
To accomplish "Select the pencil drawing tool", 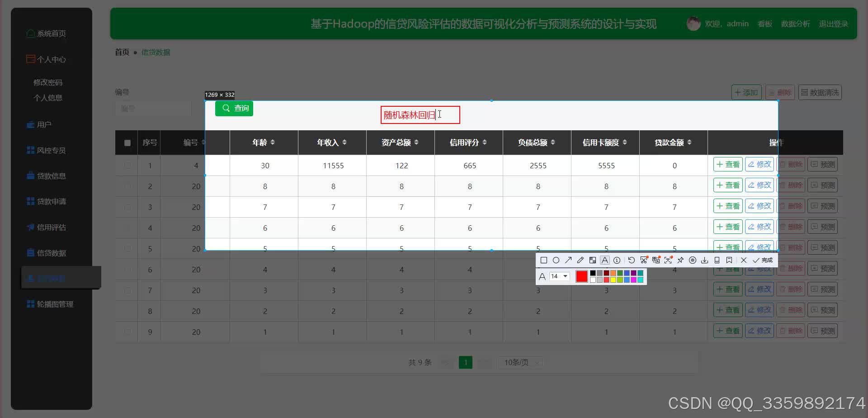I will (580, 260).
